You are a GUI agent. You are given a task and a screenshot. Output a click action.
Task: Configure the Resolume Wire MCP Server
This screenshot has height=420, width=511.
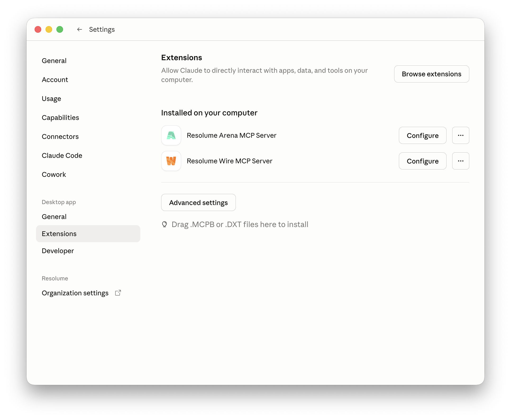[422, 161]
